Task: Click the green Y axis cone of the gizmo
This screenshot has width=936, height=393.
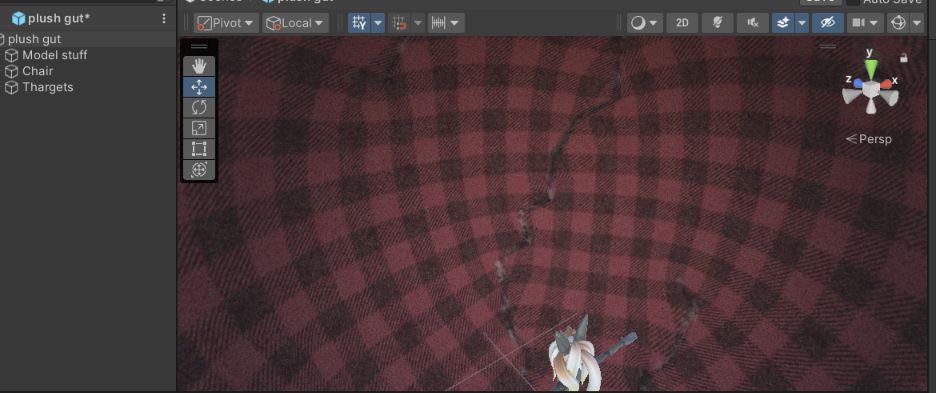Action: click(871, 69)
